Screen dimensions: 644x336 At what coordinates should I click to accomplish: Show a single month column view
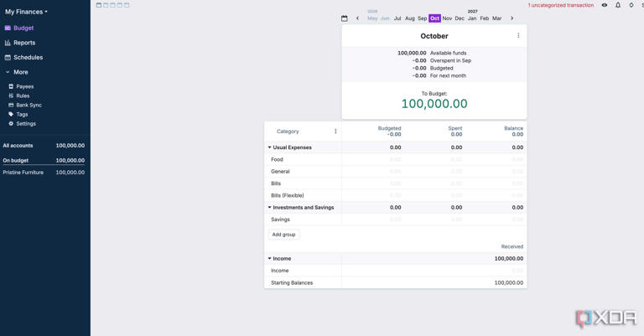[x=99, y=5]
